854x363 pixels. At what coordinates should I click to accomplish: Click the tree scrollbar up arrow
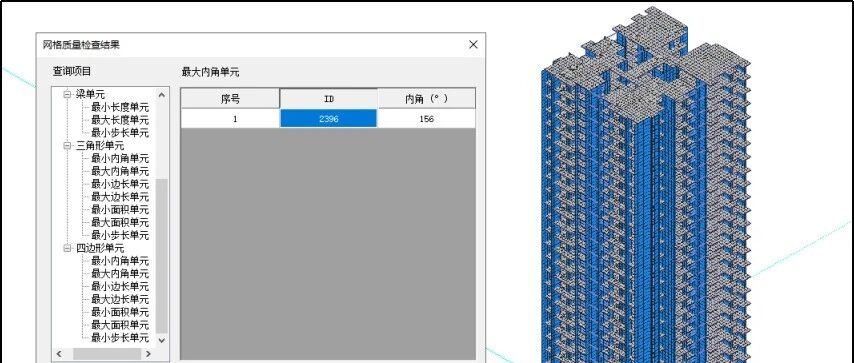coord(162,94)
